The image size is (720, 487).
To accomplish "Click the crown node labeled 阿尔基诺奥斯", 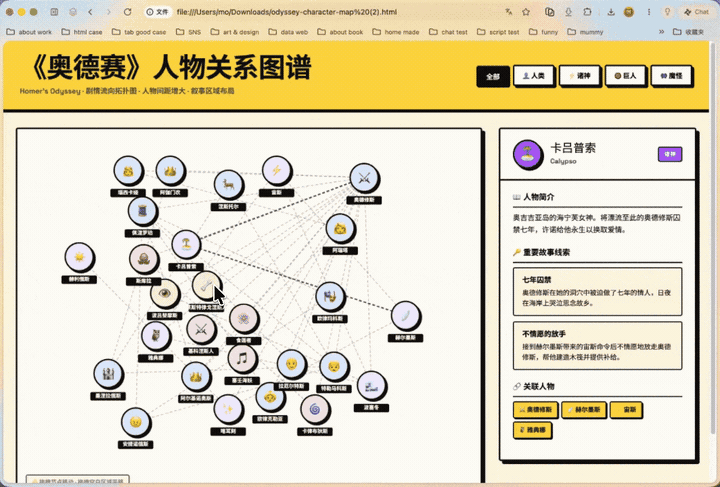I will (196, 376).
